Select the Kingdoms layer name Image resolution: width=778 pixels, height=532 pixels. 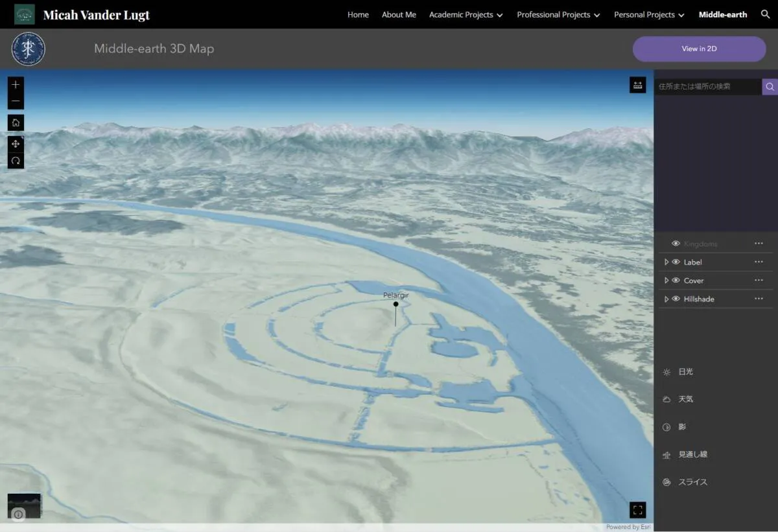[700, 244]
